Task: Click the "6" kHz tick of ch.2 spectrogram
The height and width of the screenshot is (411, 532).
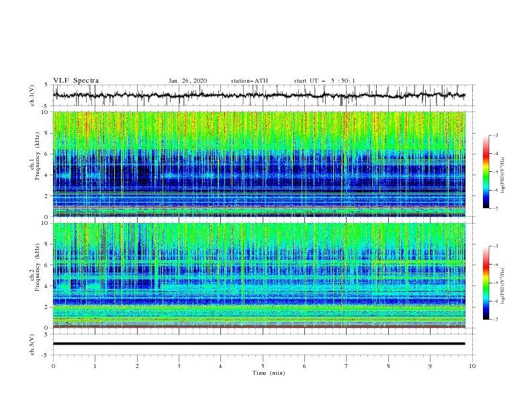Action: tap(48, 265)
